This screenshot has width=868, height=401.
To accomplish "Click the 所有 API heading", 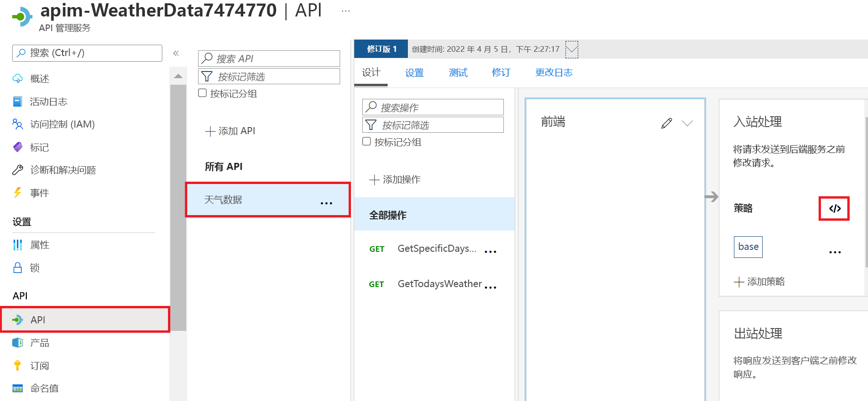I will click(223, 167).
